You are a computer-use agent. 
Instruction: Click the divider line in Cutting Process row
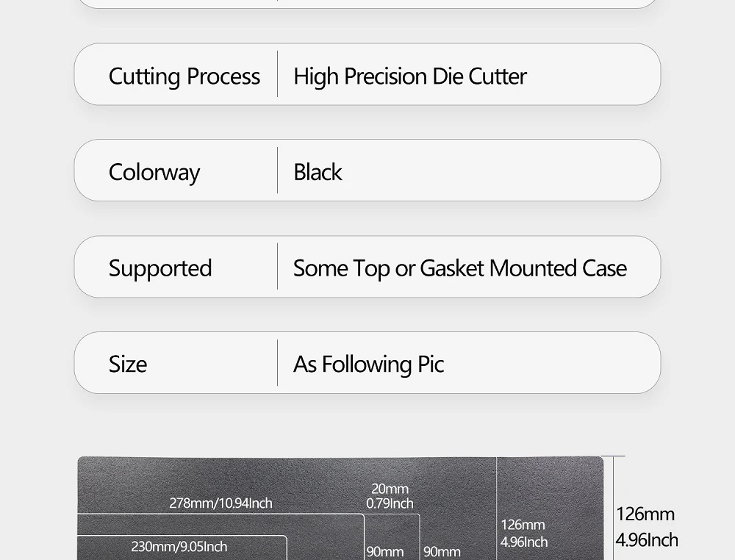tap(278, 74)
